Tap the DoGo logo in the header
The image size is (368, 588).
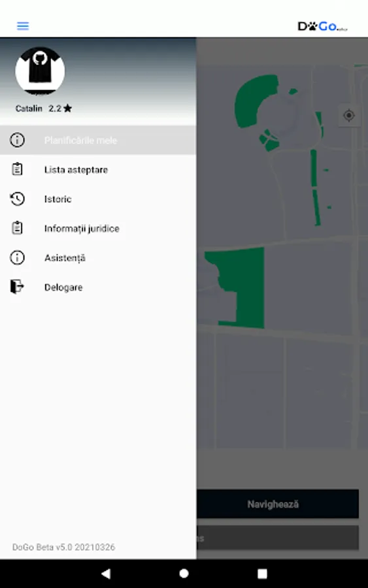coord(323,26)
